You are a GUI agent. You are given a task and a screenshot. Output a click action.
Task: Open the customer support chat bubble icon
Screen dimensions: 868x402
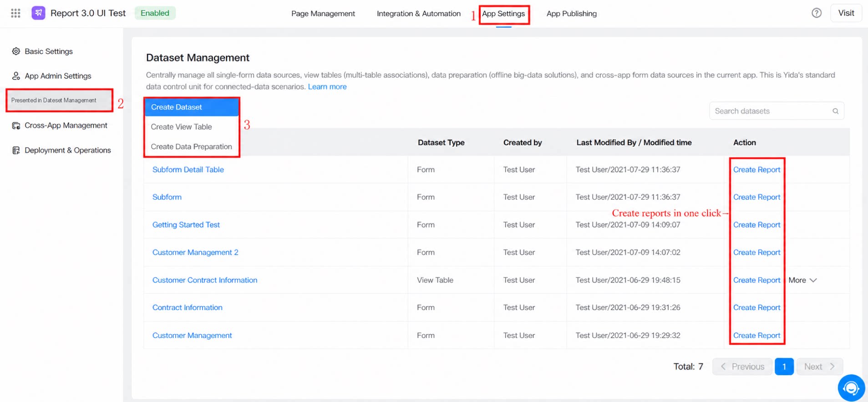point(851,388)
